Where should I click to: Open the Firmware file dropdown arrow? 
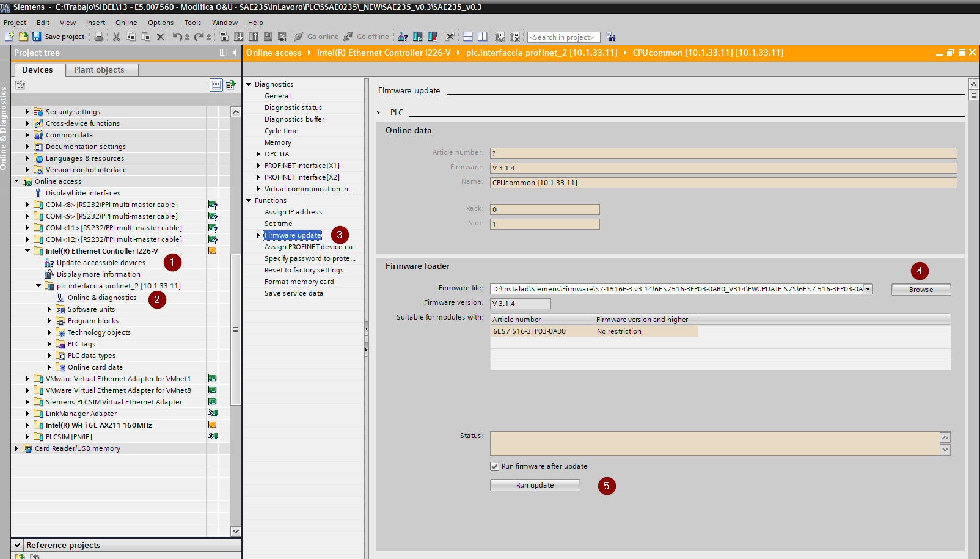click(x=868, y=289)
